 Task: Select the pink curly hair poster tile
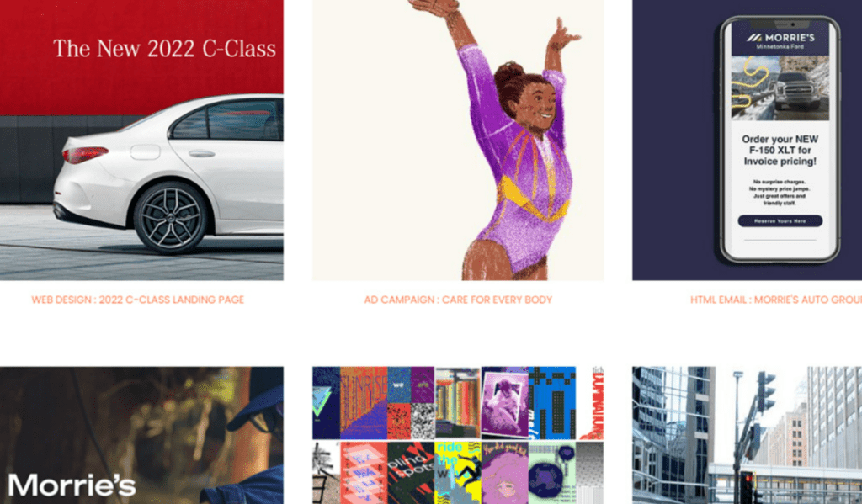click(505, 473)
